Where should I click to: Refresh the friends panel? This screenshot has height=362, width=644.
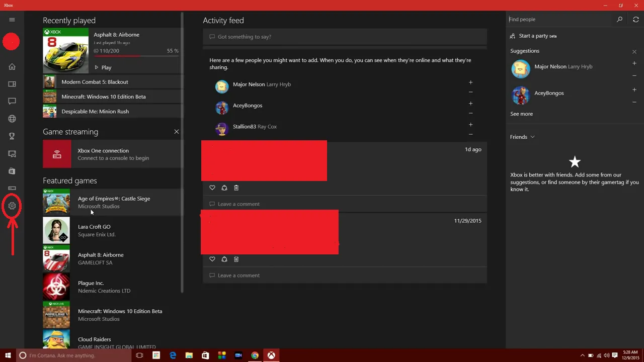pyautogui.click(x=636, y=19)
